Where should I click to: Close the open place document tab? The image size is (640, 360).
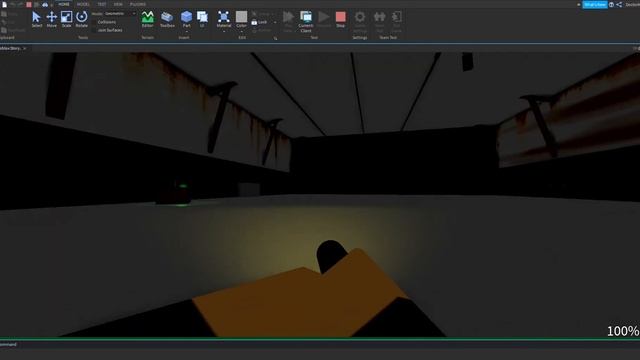point(24,48)
